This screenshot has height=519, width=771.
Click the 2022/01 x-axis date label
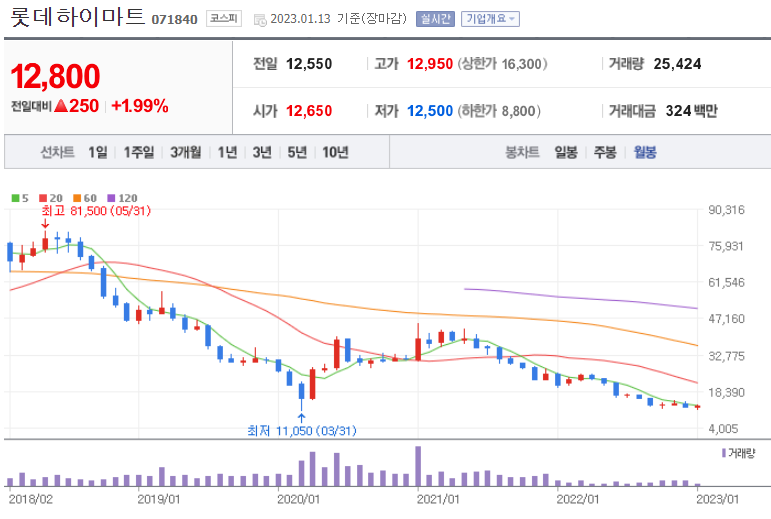[578, 499]
